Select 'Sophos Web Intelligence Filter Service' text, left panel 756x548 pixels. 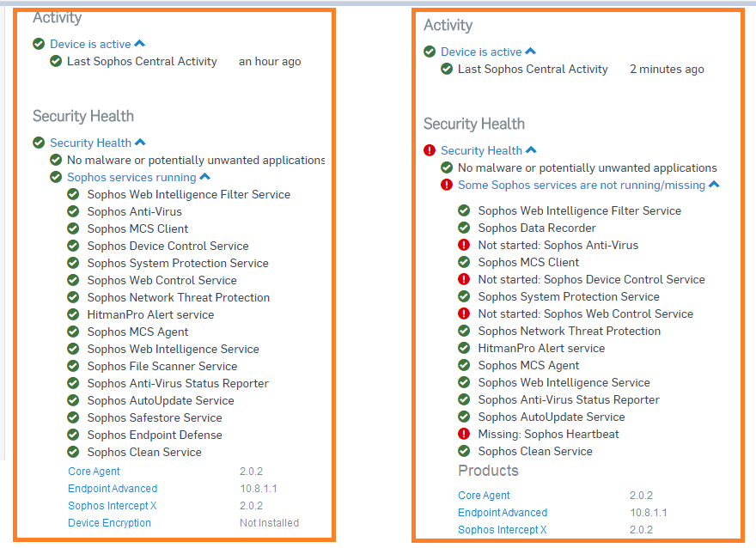click(189, 194)
